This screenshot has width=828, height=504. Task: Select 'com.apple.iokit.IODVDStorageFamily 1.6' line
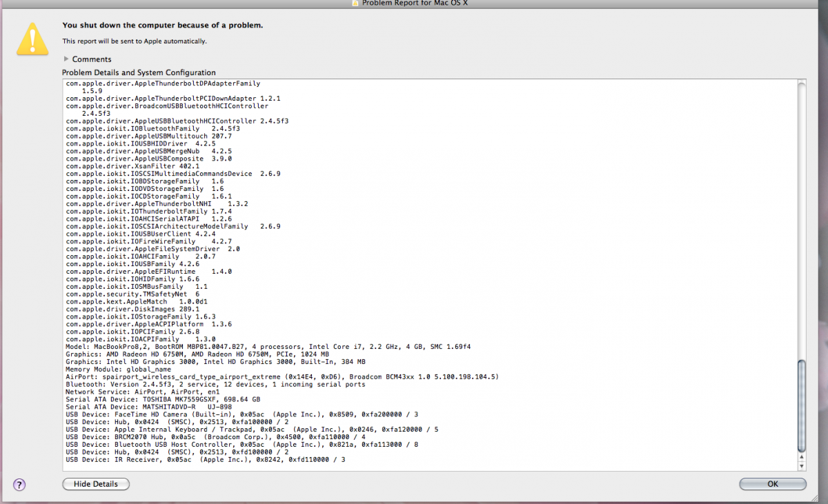point(145,189)
